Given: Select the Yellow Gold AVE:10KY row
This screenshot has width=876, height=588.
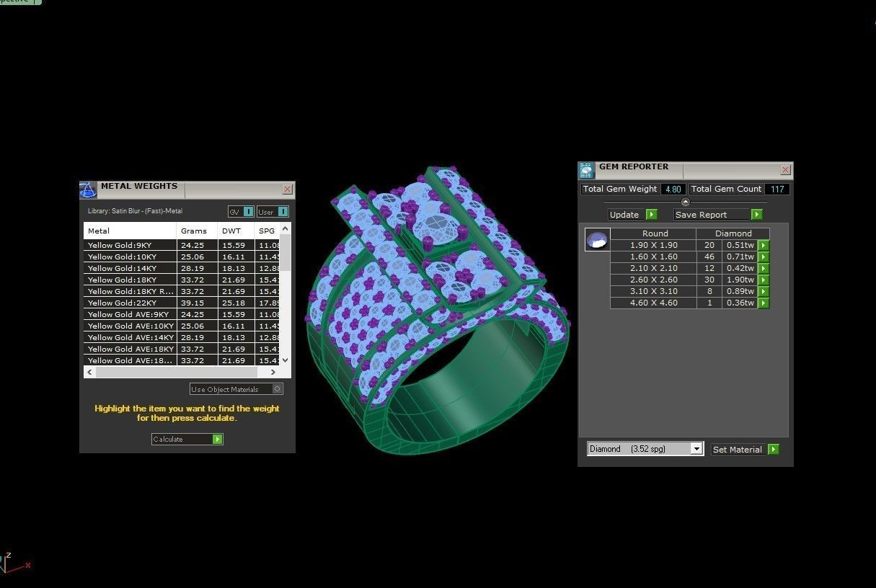Looking at the screenshot, I should point(182,326).
